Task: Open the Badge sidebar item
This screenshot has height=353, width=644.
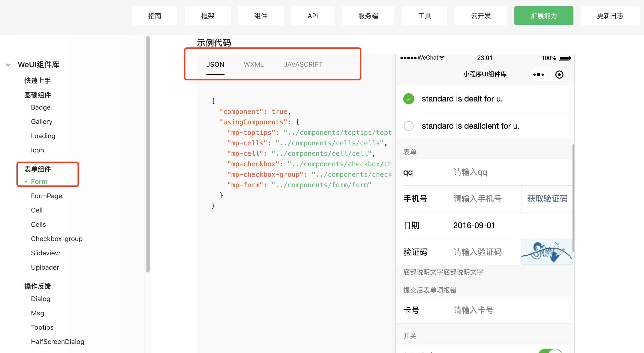Action: click(x=41, y=107)
